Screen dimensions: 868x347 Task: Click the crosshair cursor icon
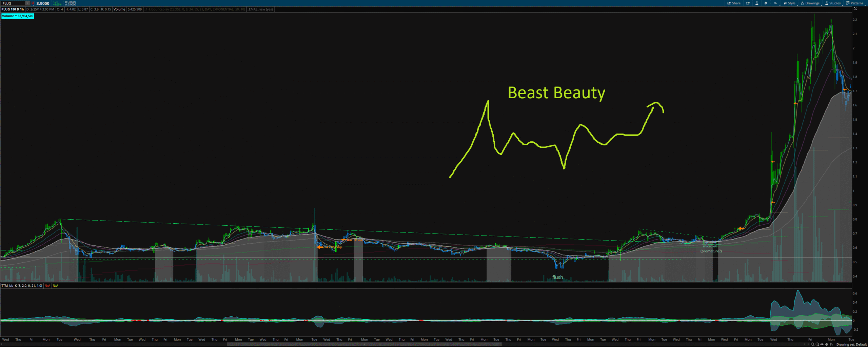(x=827, y=344)
